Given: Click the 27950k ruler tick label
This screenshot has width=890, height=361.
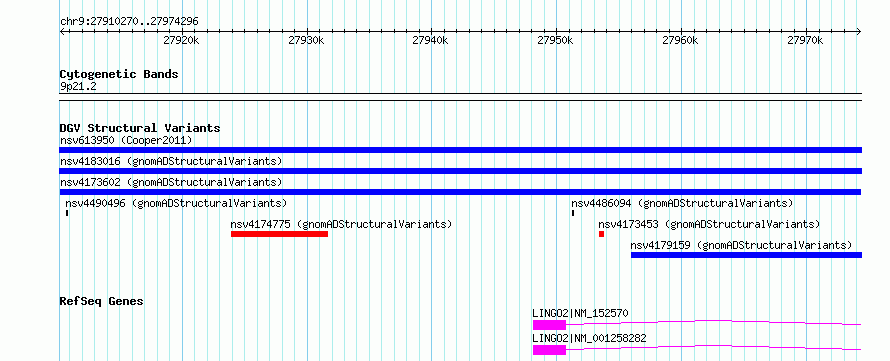Looking at the screenshot, I should pos(556,40).
